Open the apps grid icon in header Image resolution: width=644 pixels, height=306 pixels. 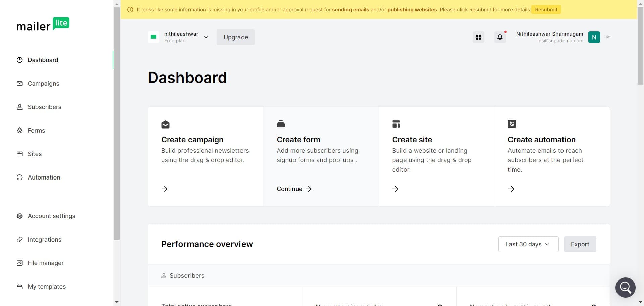click(x=478, y=37)
